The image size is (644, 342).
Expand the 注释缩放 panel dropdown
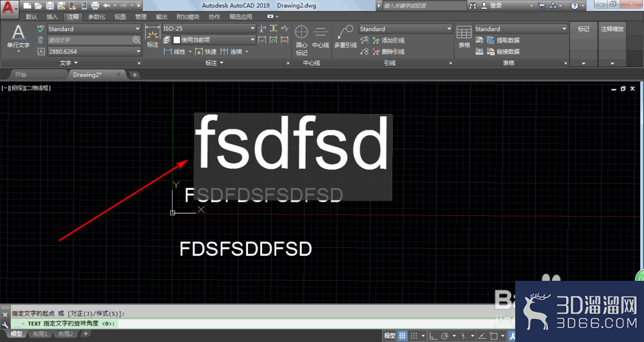point(612,63)
